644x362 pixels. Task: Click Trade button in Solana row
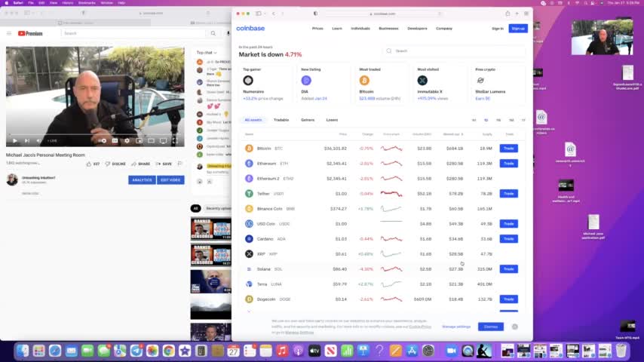point(508,269)
